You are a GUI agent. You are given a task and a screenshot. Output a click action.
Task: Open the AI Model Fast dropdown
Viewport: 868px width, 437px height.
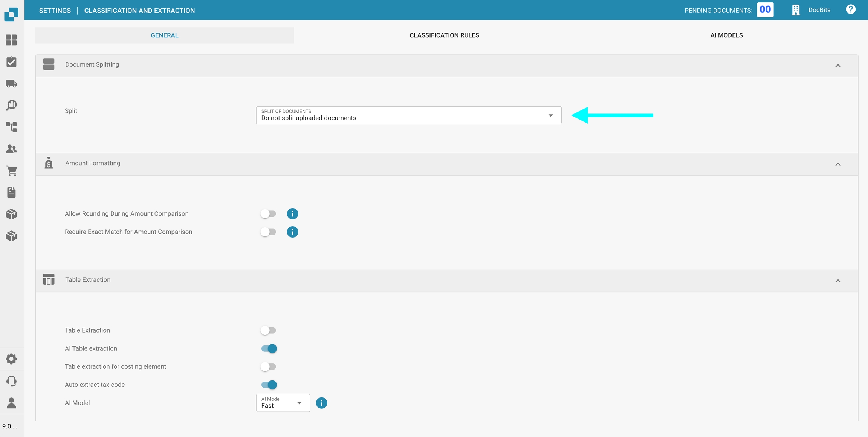[x=283, y=403]
